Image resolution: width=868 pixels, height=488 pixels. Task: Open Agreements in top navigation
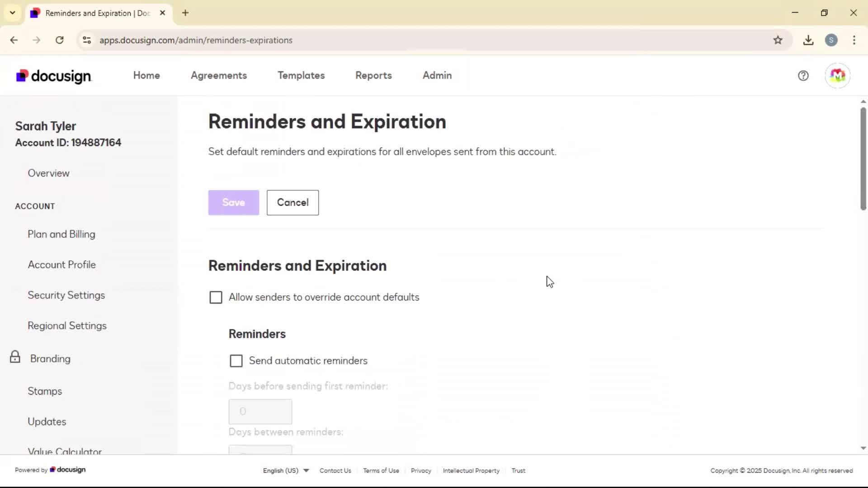tap(219, 75)
